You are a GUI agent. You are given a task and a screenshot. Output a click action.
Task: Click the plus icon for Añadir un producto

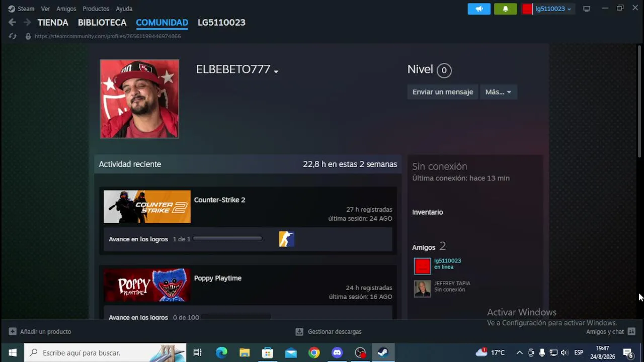pyautogui.click(x=13, y=332)
